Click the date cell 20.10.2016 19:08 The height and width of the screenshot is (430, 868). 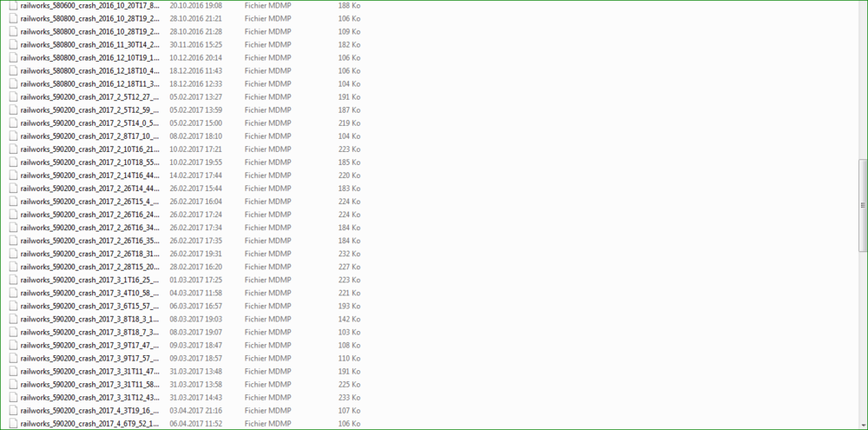pos(196,5)
